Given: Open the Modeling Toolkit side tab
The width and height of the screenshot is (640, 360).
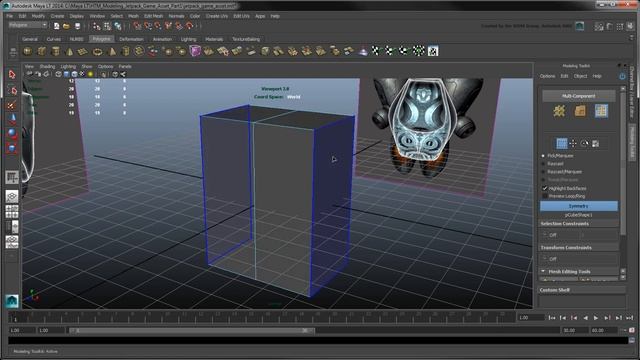Looking at the screenshot, I should tap(632, 142).
